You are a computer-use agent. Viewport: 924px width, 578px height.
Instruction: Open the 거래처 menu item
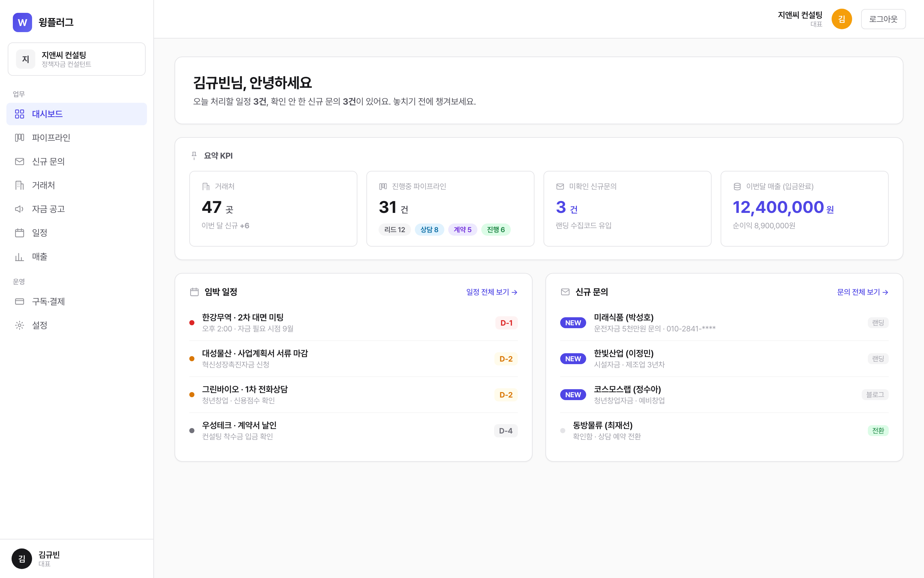point(77,185)
